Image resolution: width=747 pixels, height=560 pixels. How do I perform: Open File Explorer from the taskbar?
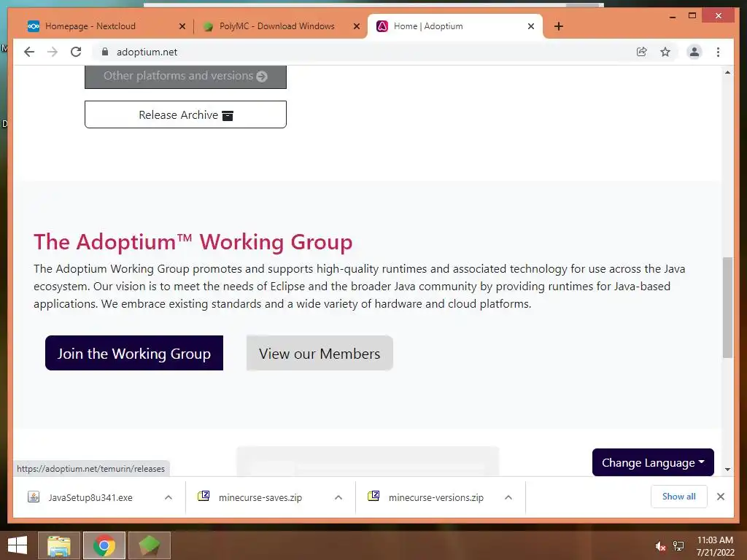58,545
